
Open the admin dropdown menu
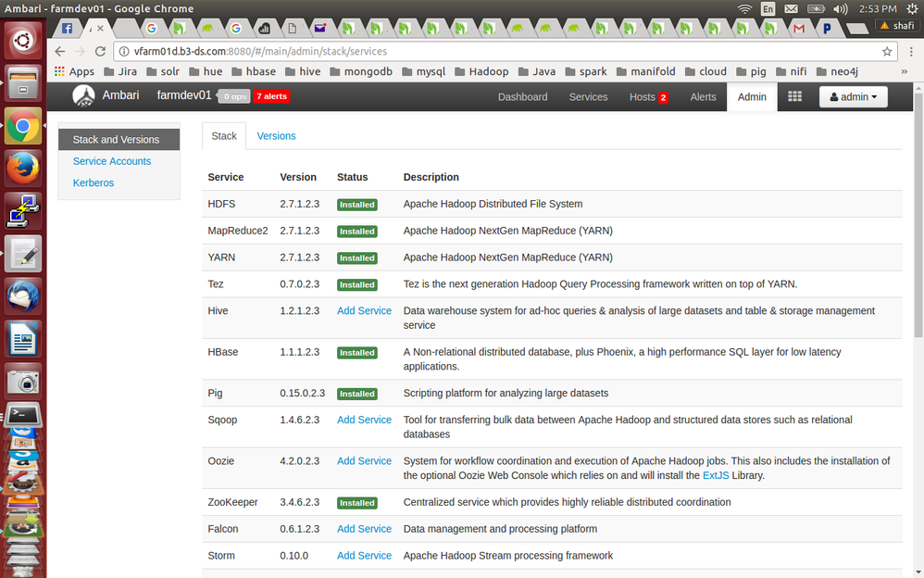(x=852, y=96)
